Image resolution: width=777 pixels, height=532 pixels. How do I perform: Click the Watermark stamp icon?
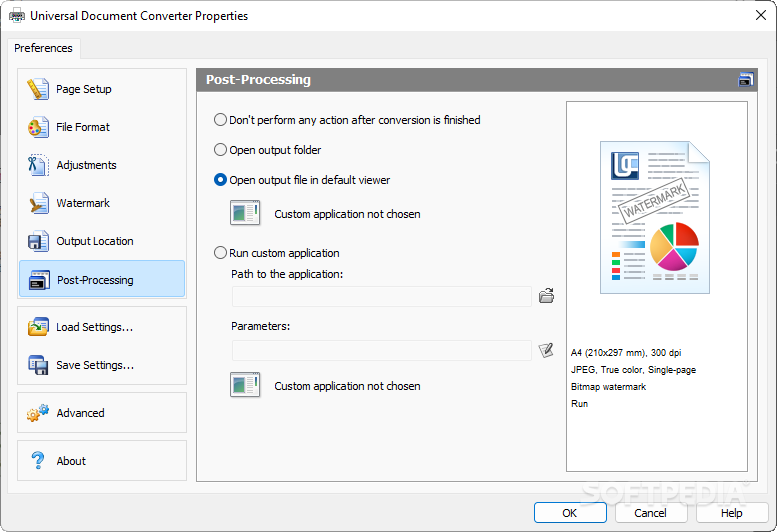click(38, 203)
